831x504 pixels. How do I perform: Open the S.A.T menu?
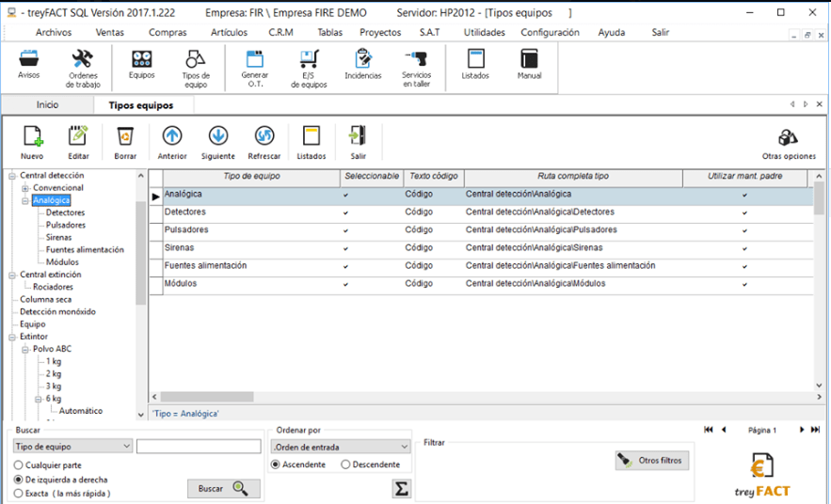coord(430,32)
